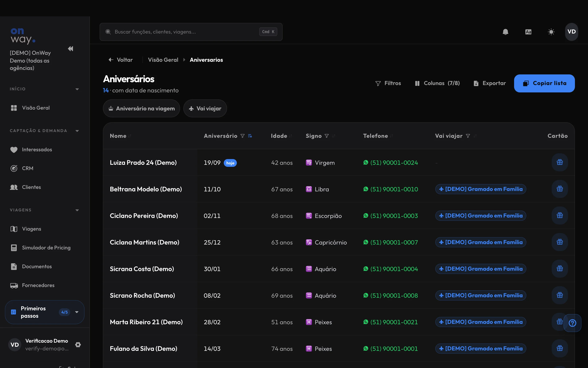
Task: Open the CRM page
Action: pyautogui.click(x=45, y=168)
